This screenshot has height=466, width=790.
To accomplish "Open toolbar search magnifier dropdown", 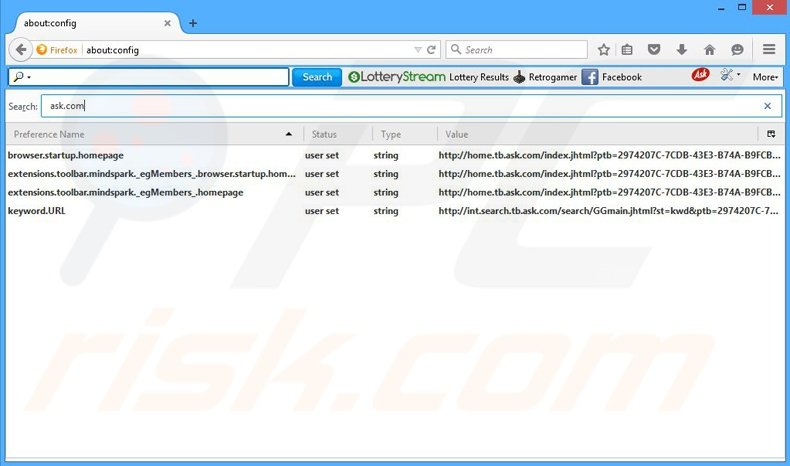I will (22, 77).
